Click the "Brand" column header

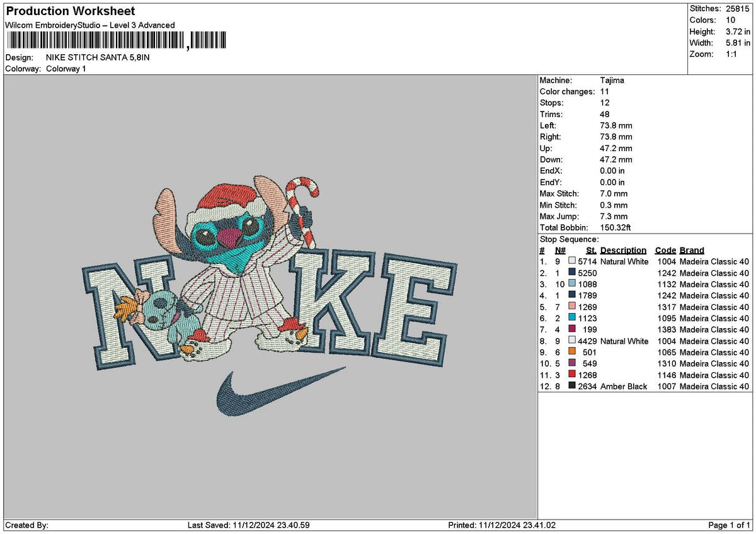(692, 251)
